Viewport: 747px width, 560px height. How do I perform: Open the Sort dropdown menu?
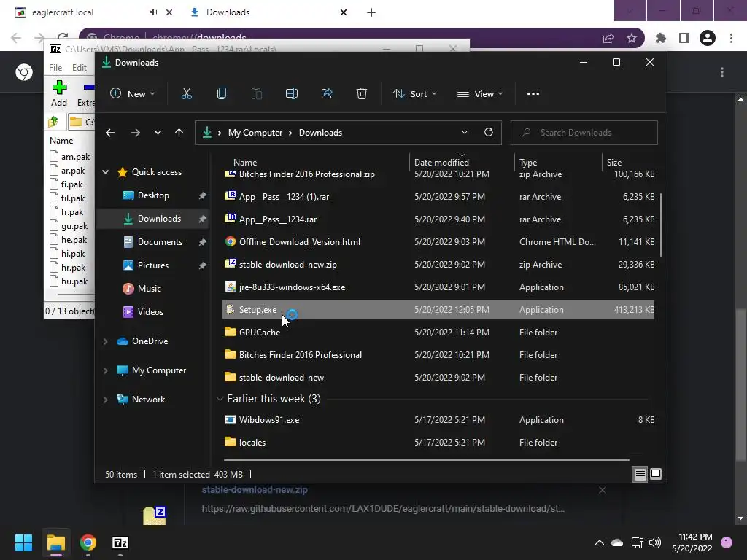pos(415,94)
